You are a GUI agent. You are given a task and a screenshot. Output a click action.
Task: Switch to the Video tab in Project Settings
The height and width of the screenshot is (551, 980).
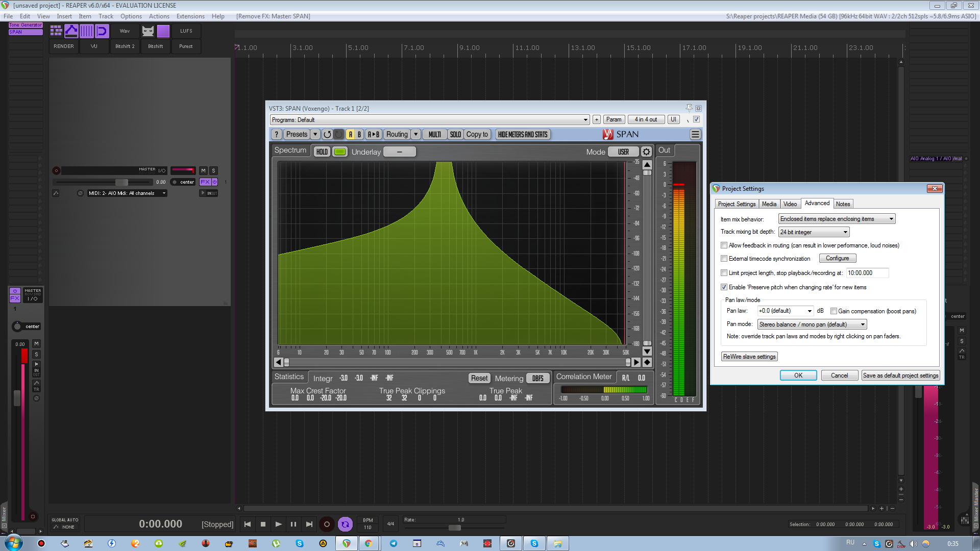[x=790, y=204]
